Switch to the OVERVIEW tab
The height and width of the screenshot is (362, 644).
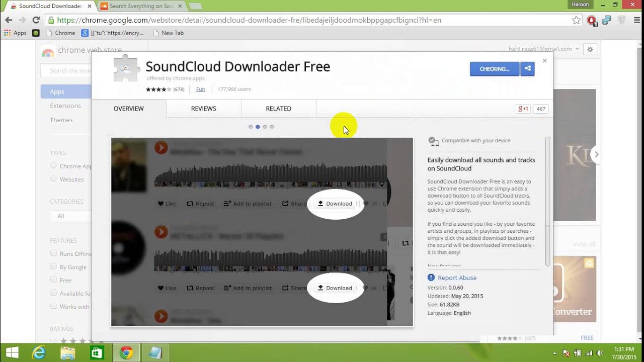point(129,109)
